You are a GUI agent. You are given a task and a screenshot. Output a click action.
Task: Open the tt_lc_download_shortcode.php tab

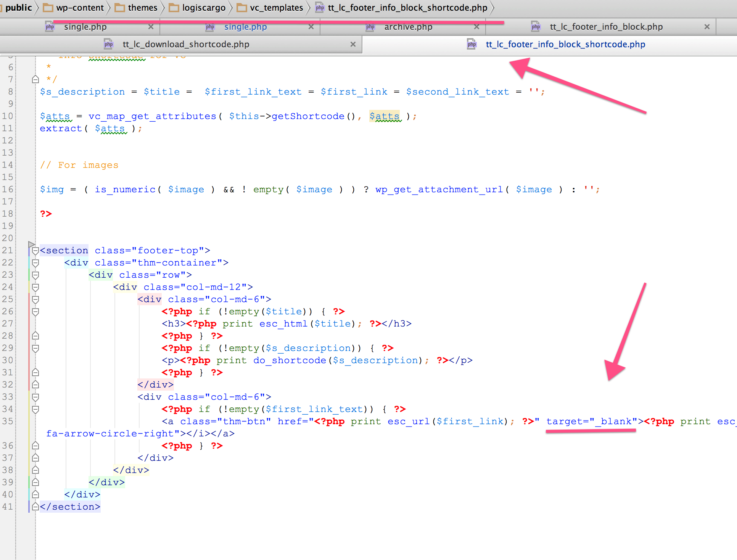point(186,44)
